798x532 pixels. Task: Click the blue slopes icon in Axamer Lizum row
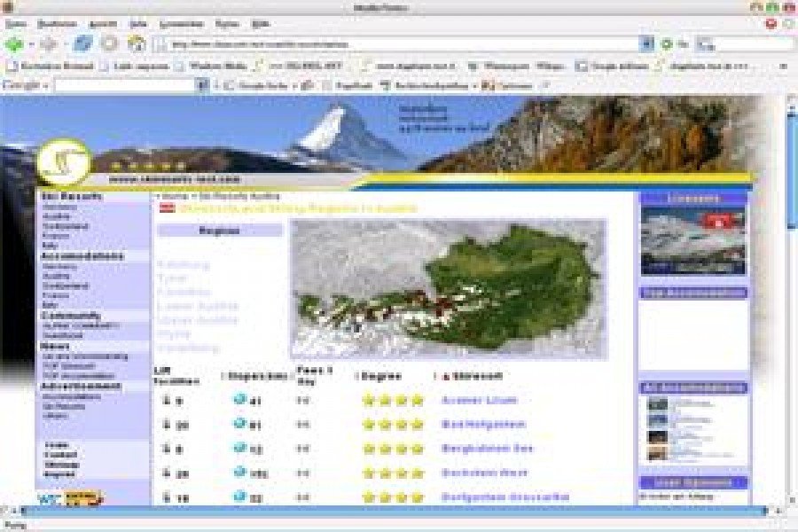point(239,400)
